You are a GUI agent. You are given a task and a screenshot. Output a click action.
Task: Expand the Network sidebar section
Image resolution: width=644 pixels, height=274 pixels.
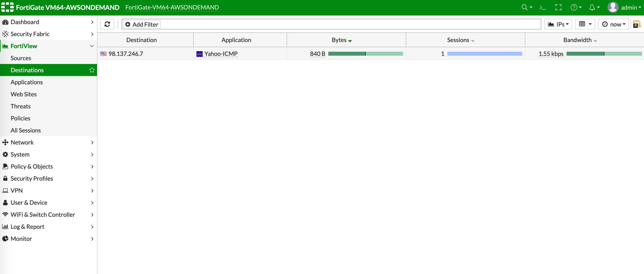coord(22,142)
